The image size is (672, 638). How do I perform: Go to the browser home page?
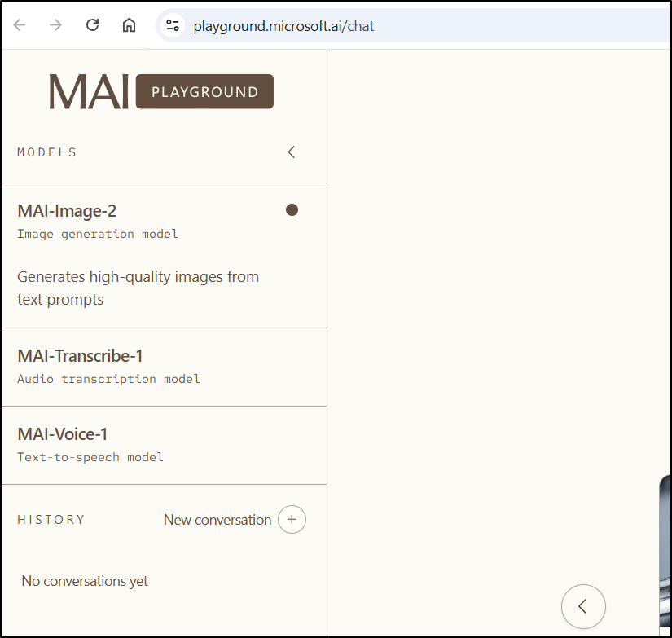pos(129,25)
